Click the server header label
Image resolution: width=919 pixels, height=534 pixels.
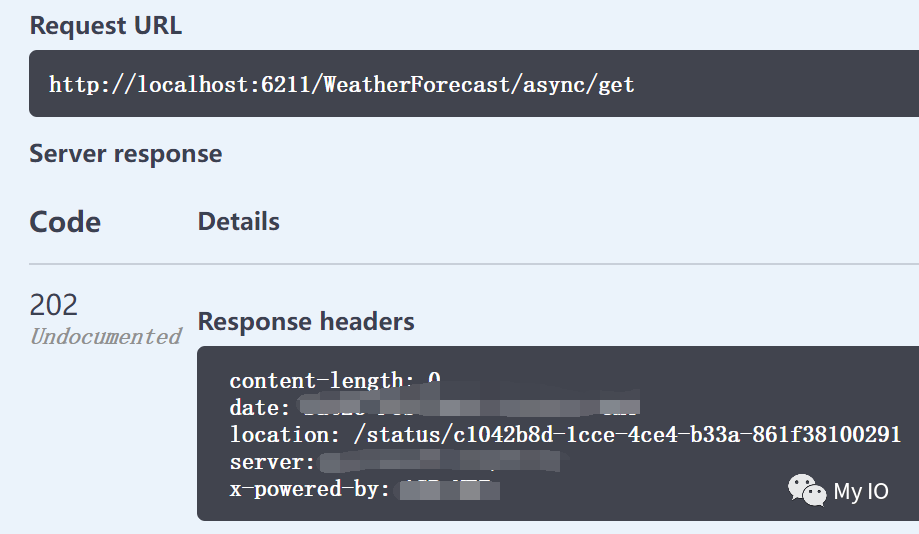272,462
